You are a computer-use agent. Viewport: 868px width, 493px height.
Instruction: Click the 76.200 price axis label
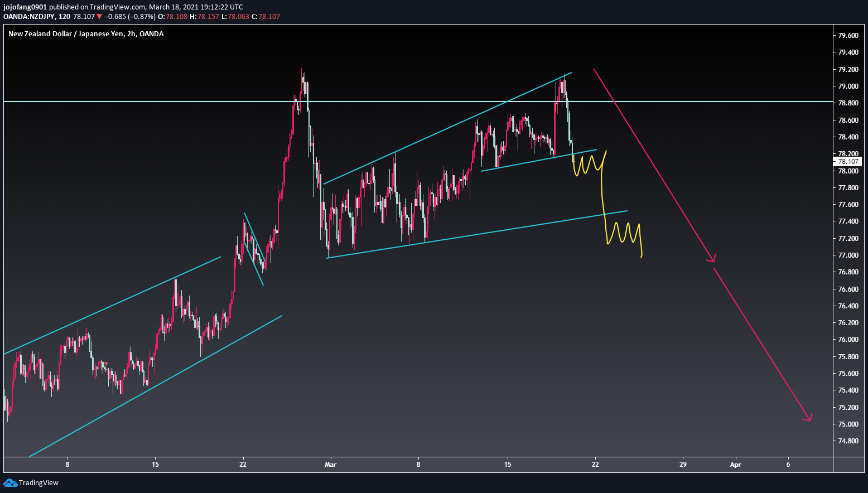[848, 323]
